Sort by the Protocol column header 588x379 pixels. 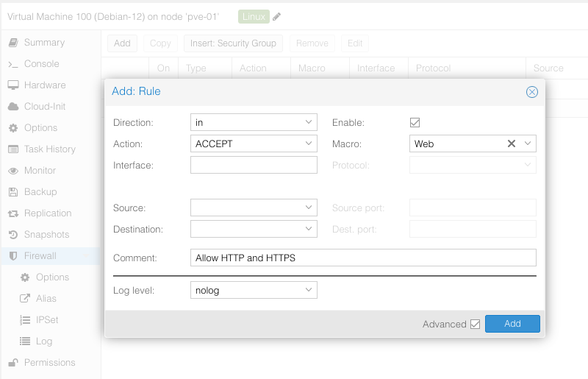(467, 68)
